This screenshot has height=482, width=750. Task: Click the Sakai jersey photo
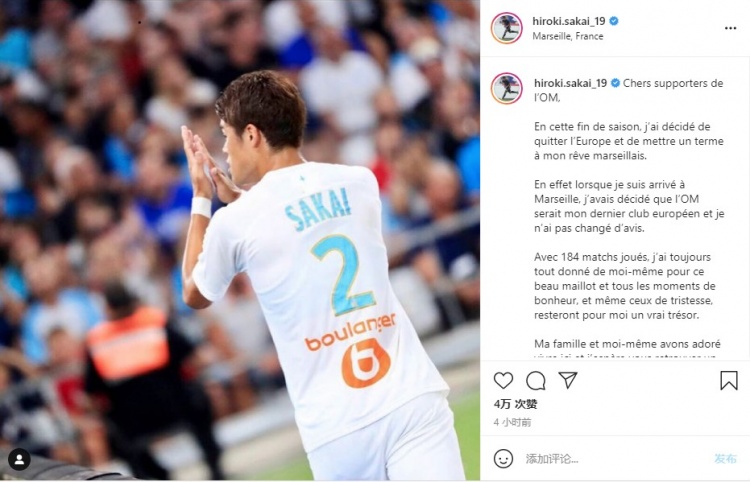pos(240,241)
